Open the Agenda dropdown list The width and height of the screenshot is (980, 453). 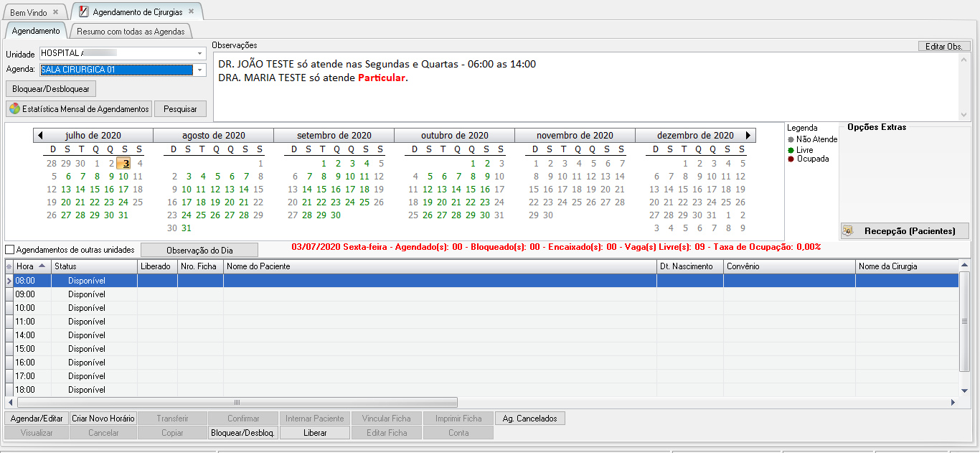point(199,70)
